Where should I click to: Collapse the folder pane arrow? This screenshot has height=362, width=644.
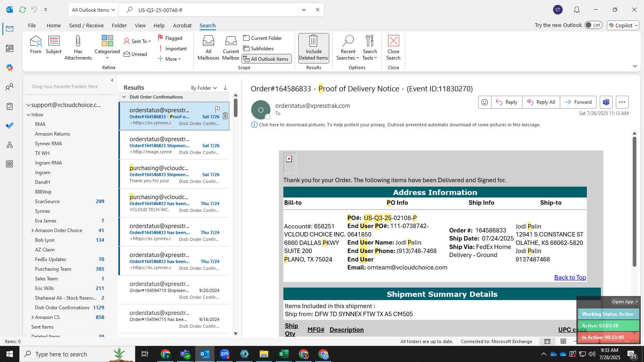pyautogui.click(x=112, y=80)
